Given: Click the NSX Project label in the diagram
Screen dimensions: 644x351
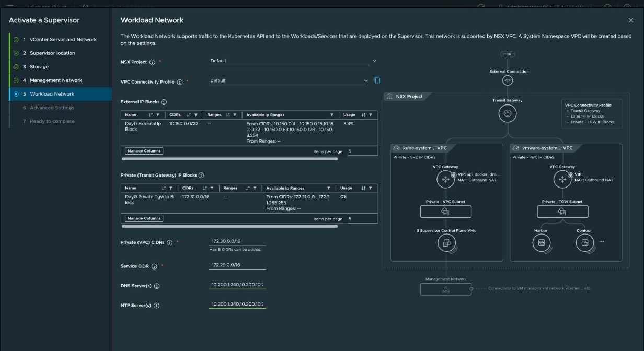Looking at the screenshot, I should [x=409, y=97].
